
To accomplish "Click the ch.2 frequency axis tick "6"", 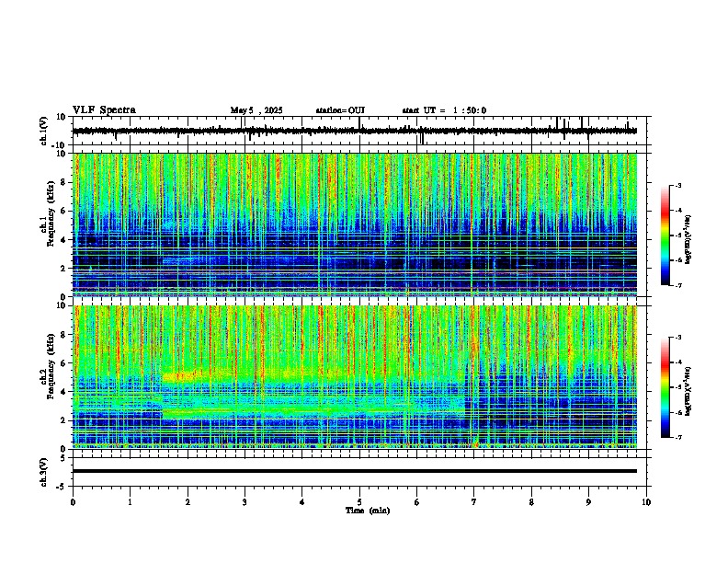I will (x=64, y=363).
